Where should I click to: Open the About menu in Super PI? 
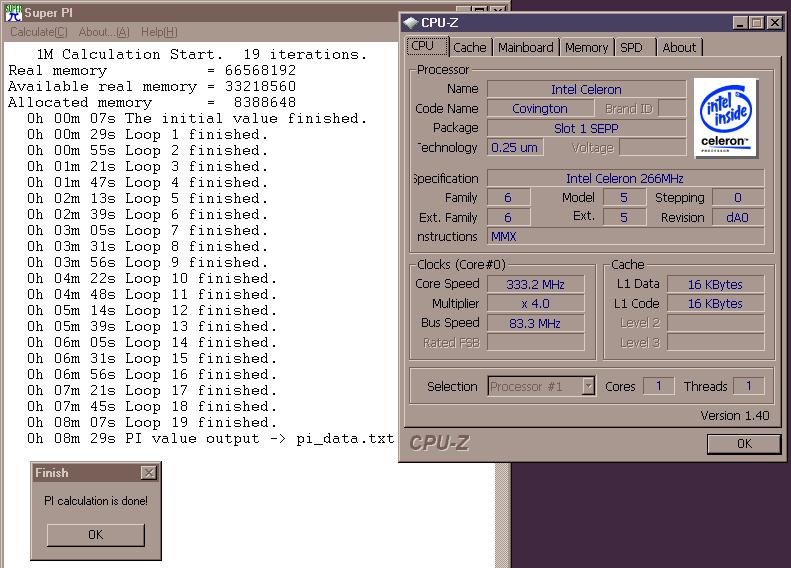coord(104,32)
